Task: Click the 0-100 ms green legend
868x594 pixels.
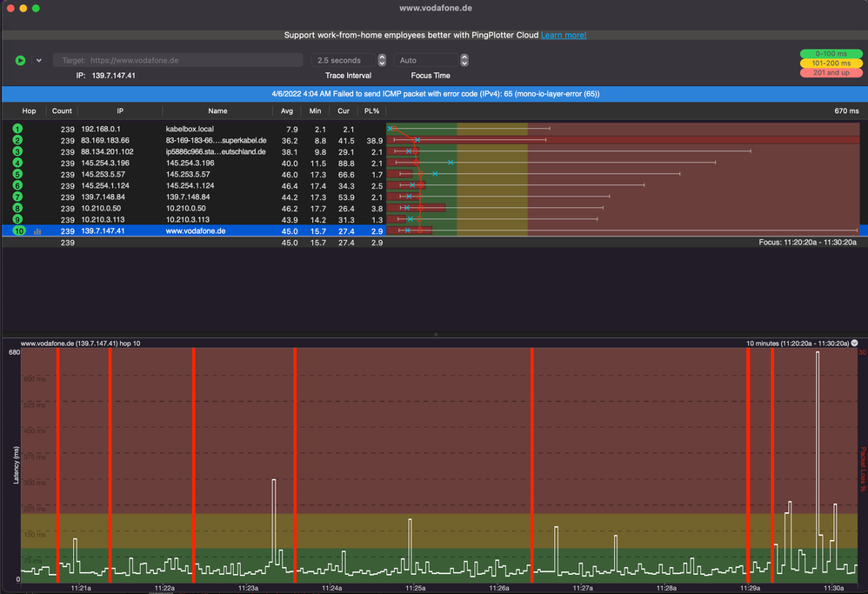Action: pyautogui.click(x=831, y=54)
